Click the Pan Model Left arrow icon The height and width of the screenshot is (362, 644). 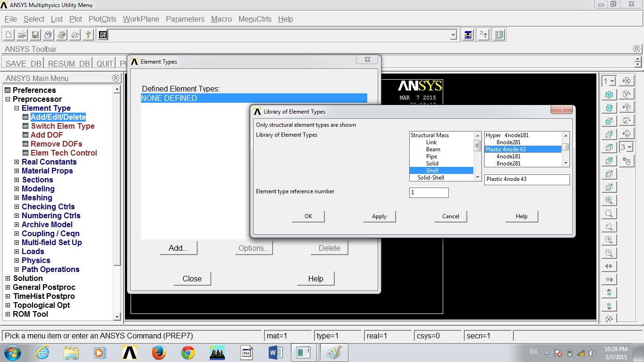pyautogui.click(x=609, y=266)
